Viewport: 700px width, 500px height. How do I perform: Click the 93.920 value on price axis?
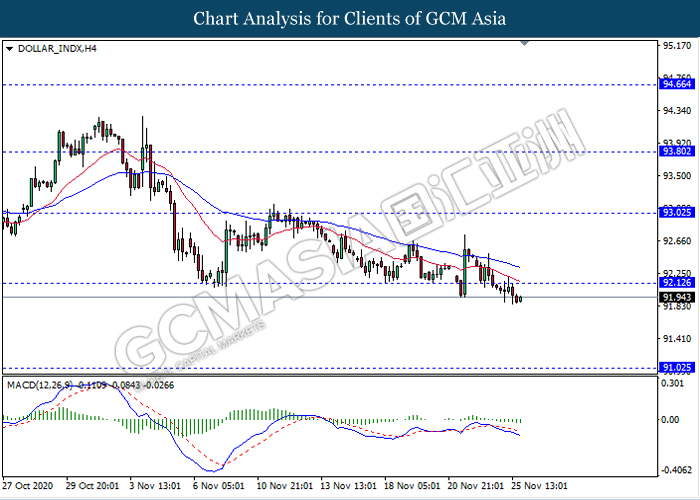click(x=678, y=143)
